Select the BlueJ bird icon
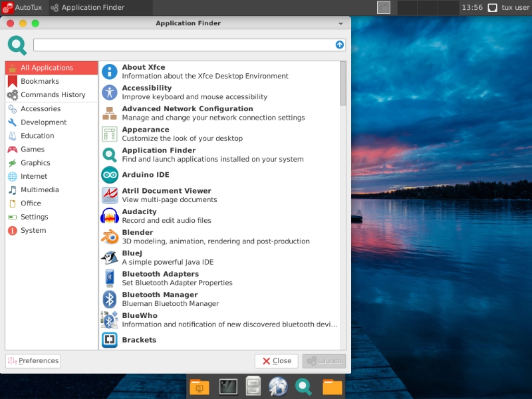This screenshot has height=399, width=532. (x=110, y=257)
